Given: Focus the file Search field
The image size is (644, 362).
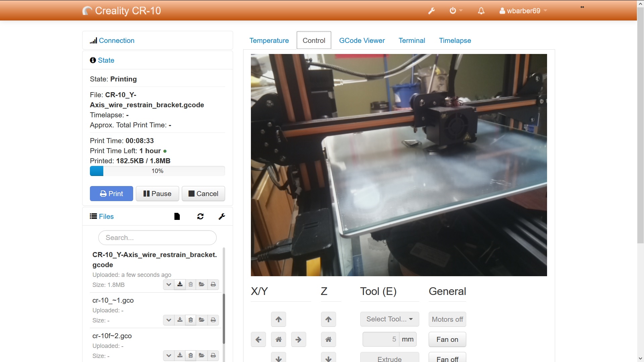Looking at the screenshot, I should [x=157, y=238].
